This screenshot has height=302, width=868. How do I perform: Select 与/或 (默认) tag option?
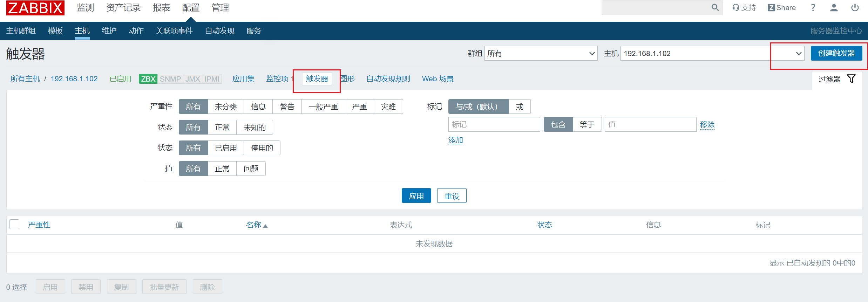(479, 107)
